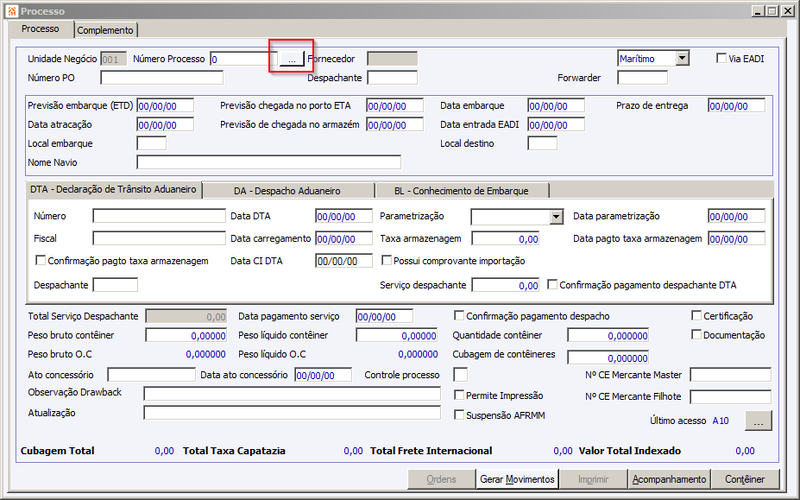Screen dimensions: 800x500
Task: Enable the Via EADI checkbox
Action: point(721,58)
